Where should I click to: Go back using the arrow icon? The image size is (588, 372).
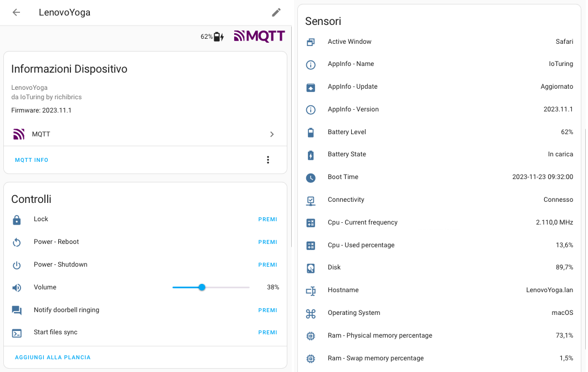[16, 12]
